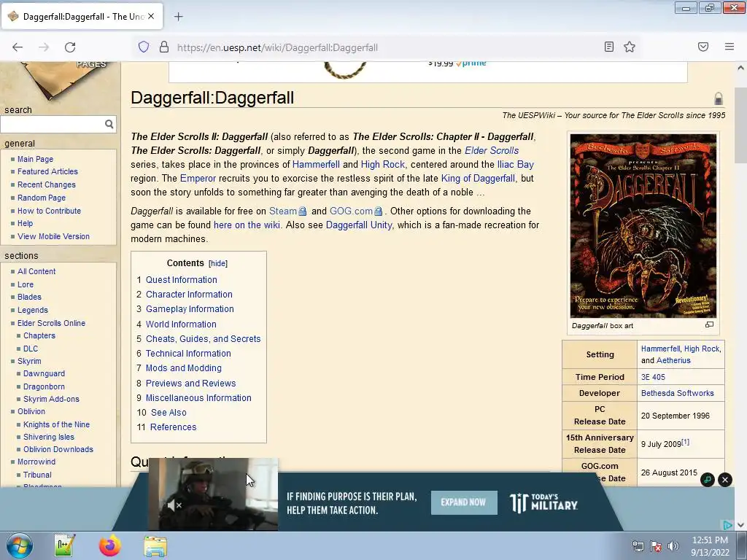The image size is (747, 560).
Task: Open the Shivering Isles link
Action: click(x=49, y=437)
